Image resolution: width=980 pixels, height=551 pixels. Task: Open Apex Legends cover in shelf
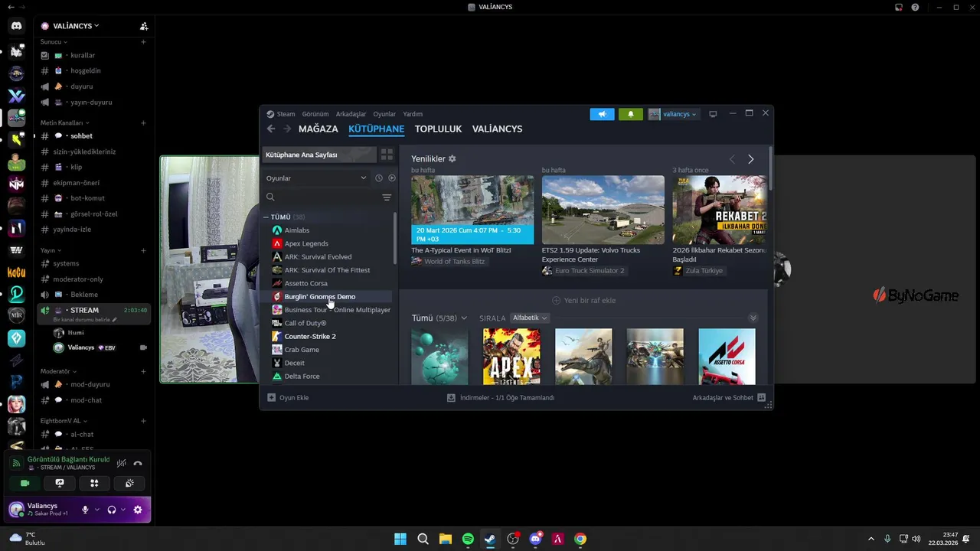click(x=511, y=357)
